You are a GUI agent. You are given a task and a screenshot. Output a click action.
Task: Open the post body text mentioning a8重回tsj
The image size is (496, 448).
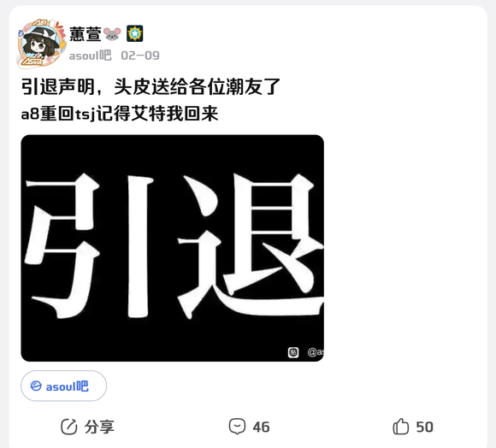[120, 114]
